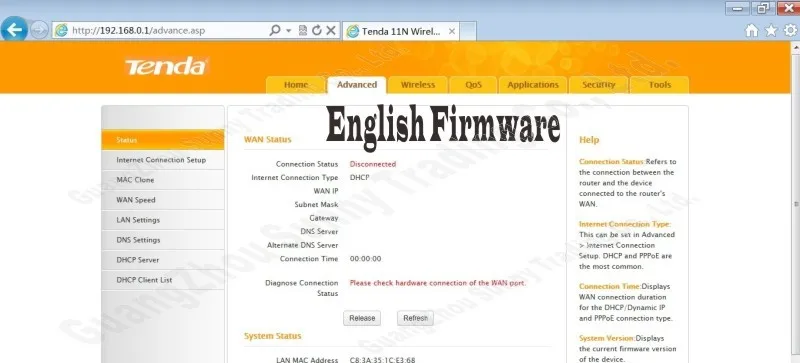Click the Disconnected status text
The width and height of the screenshot is (800, 363).
click(x=372, y=164)
